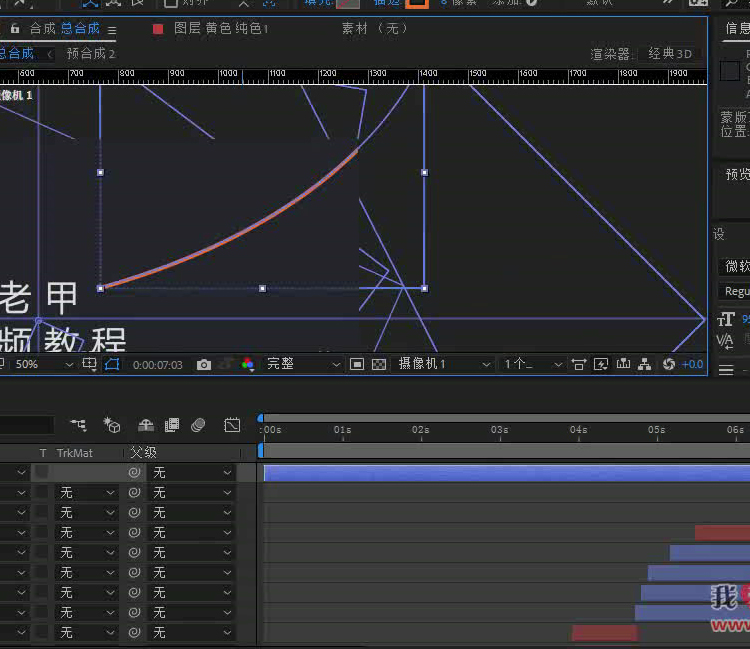Viewport: 750px width, 649px height.
Task: Enable Draft 3D cube icon
Action: pos(111,425)
